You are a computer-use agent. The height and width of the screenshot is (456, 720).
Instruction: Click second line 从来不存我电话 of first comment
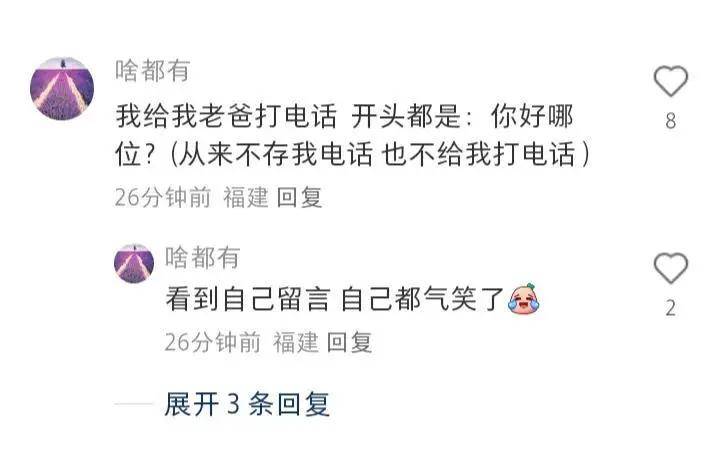pos(276,154)
